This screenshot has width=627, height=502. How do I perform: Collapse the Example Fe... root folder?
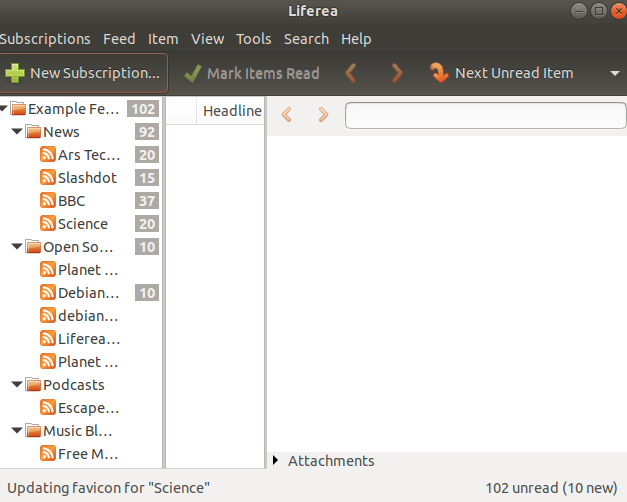(x=4, y=108)
